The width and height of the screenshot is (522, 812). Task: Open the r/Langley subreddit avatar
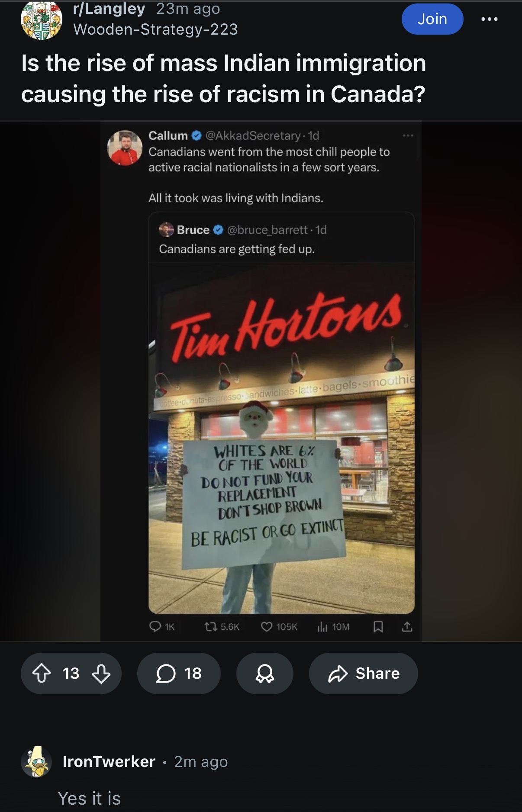(42, 20)
